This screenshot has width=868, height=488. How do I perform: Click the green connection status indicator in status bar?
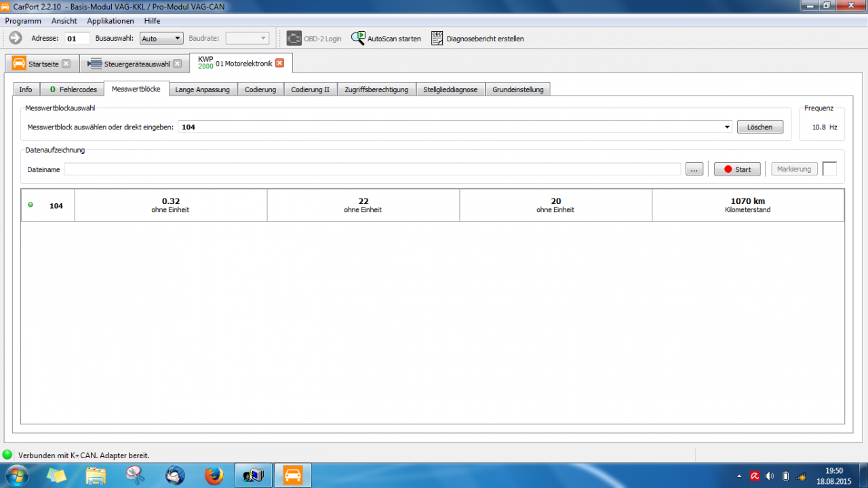tap(7, 455)
